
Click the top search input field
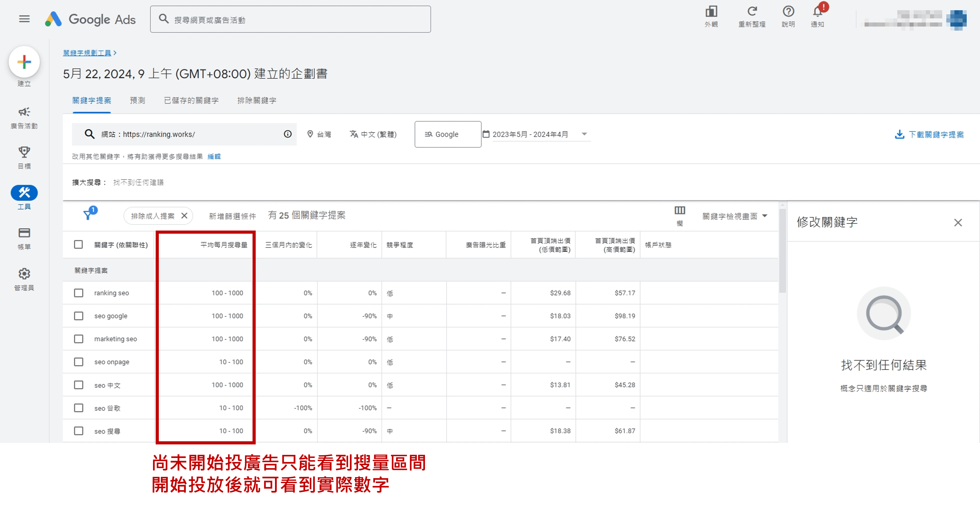click(x=291, y=19)
